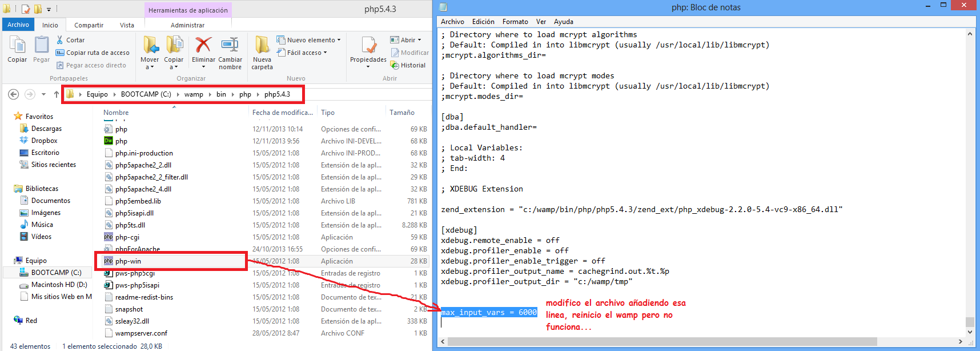Click the Notepad vertical scrollbar thumb
Viewport: 980px width, 351px height.
[970, 322]
